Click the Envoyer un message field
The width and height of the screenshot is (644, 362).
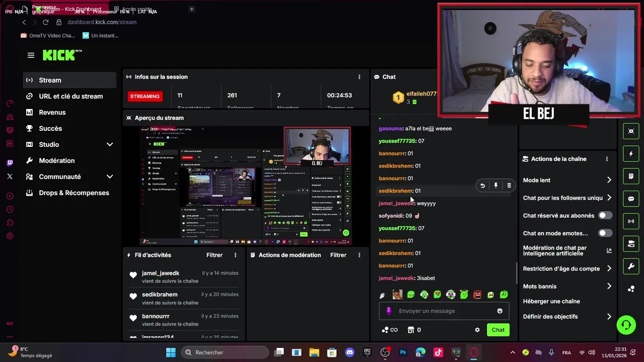[x=444, y=311]
